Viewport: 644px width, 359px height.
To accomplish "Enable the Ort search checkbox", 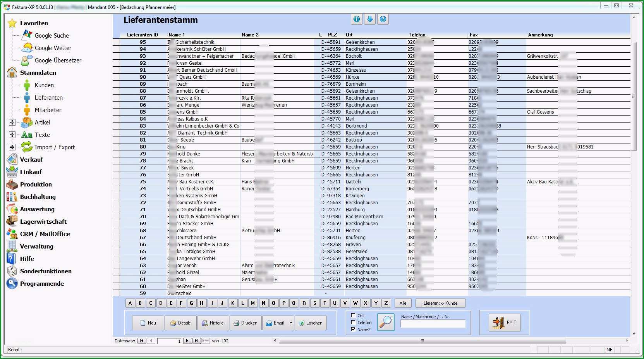I will [353, 315].
